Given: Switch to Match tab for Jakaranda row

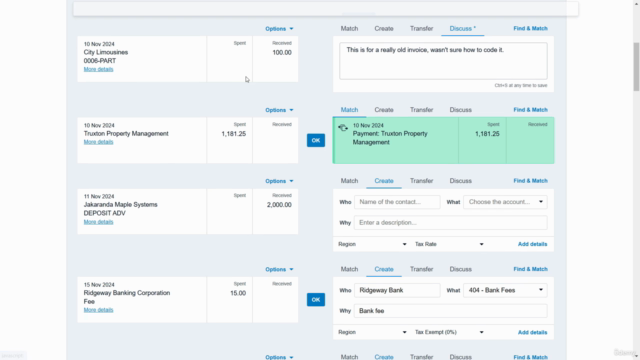Looking at the screenshot, I should click(x=349, y=181).
